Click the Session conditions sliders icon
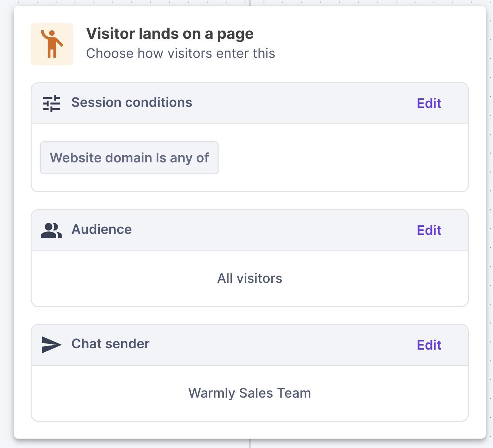The height and width of the screenshot is (448, 493). coord(51,103)
